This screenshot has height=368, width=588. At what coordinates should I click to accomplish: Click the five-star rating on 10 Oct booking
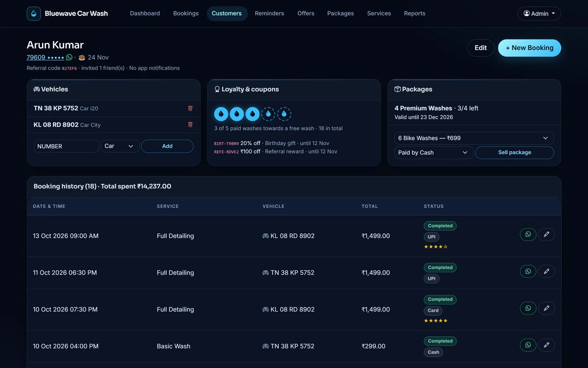(436, 321)
